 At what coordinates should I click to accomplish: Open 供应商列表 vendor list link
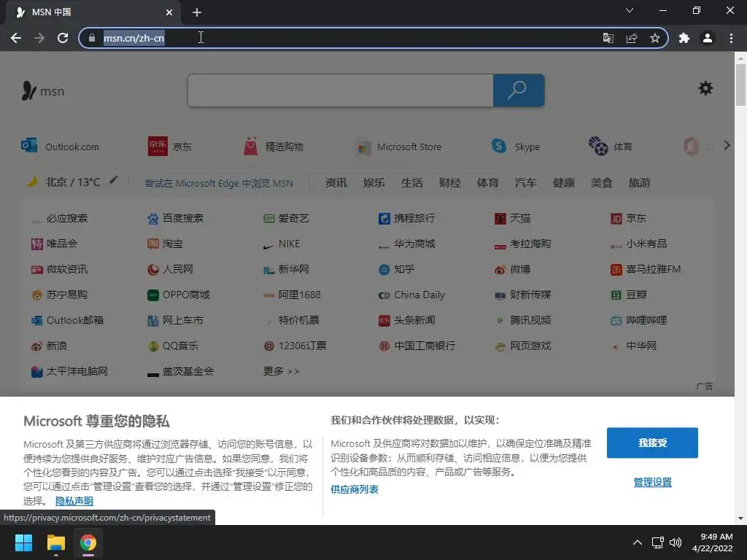[355, 489]
